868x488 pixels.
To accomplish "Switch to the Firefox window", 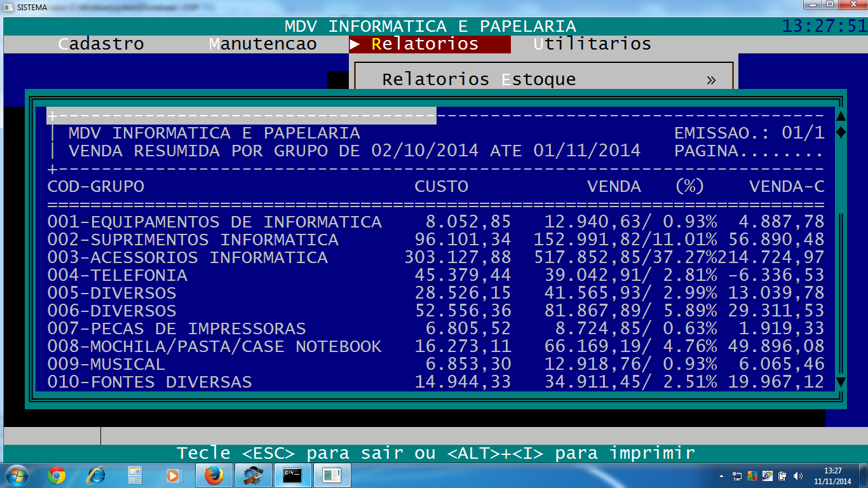I will [x=214, y=475].
